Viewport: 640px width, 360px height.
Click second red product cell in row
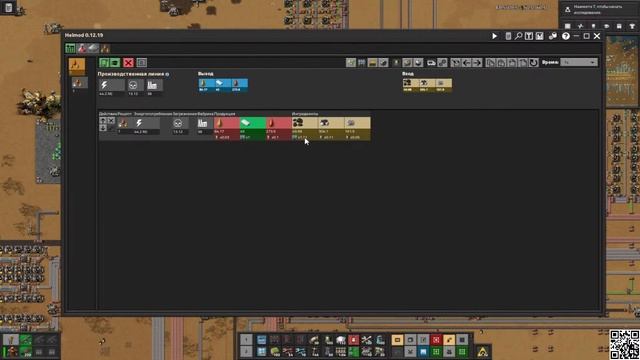coord(278,129)
